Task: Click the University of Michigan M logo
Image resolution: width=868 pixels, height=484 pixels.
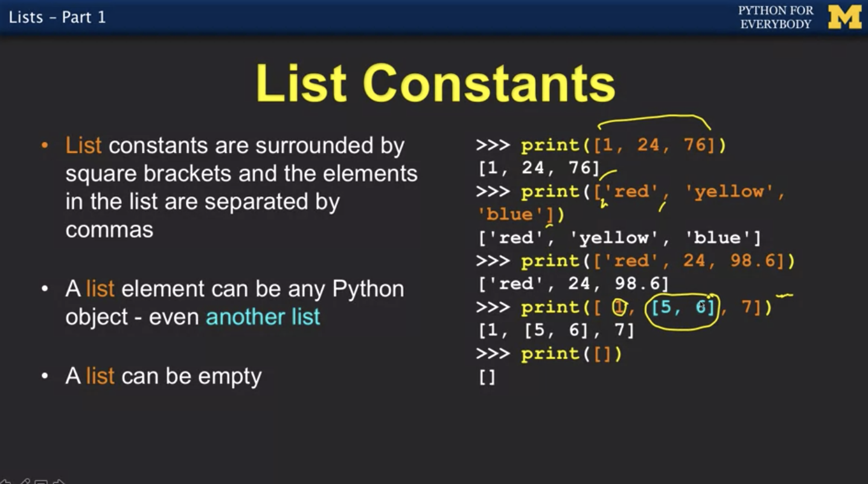Action: click(844, 18)
